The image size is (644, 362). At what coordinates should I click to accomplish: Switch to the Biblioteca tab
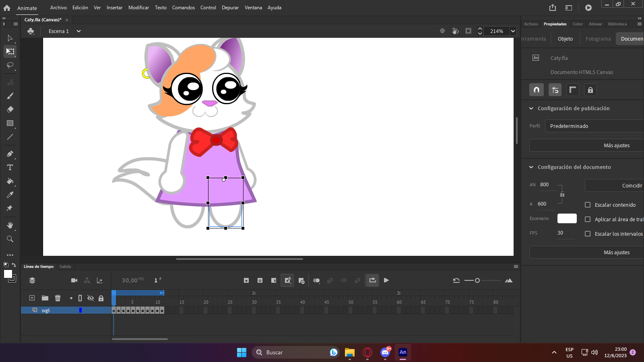617,24
